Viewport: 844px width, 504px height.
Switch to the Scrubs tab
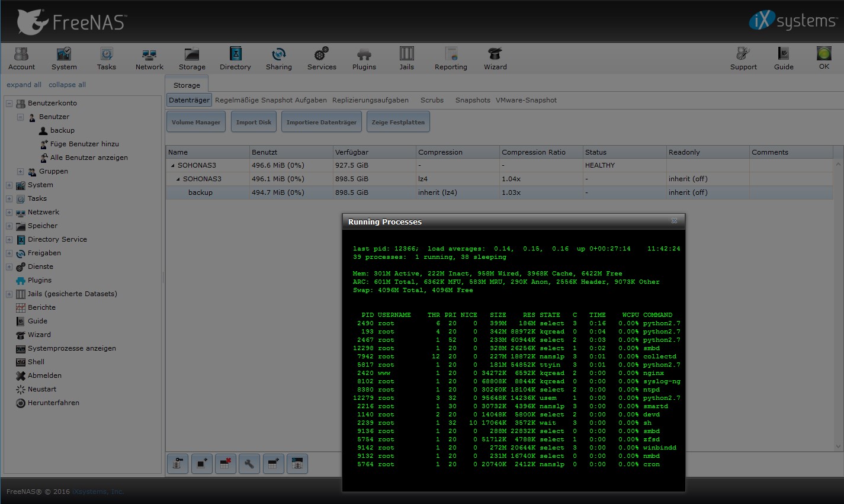[432, 100]
